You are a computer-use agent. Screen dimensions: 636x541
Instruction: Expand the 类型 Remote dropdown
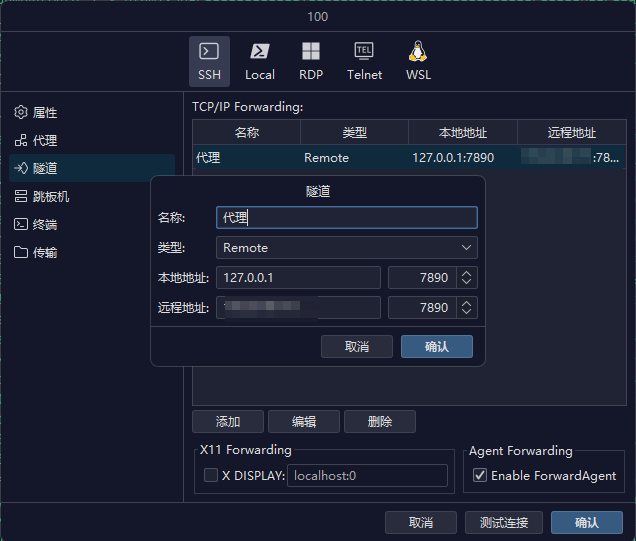click(346, 248)
